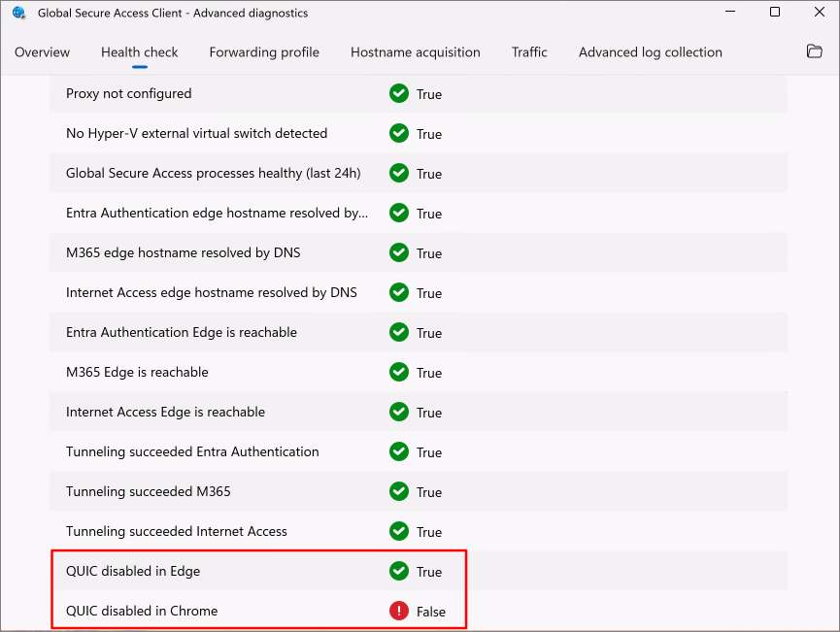Click check icon for Internet Access Edge reachable
Viewport: 840px width, 632px height.
pyautogui.click(x=398, y=412)
